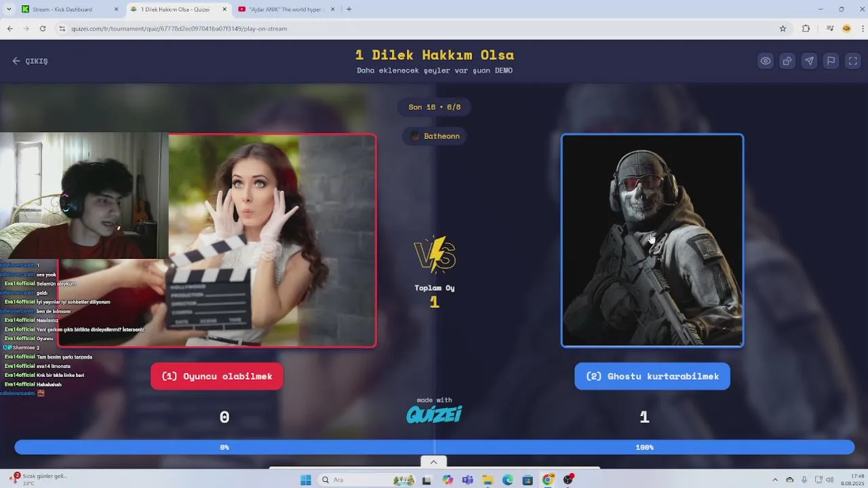Open File Explorer from the taskbar
The width and height of the screenshot is (868, 488).
488,480
